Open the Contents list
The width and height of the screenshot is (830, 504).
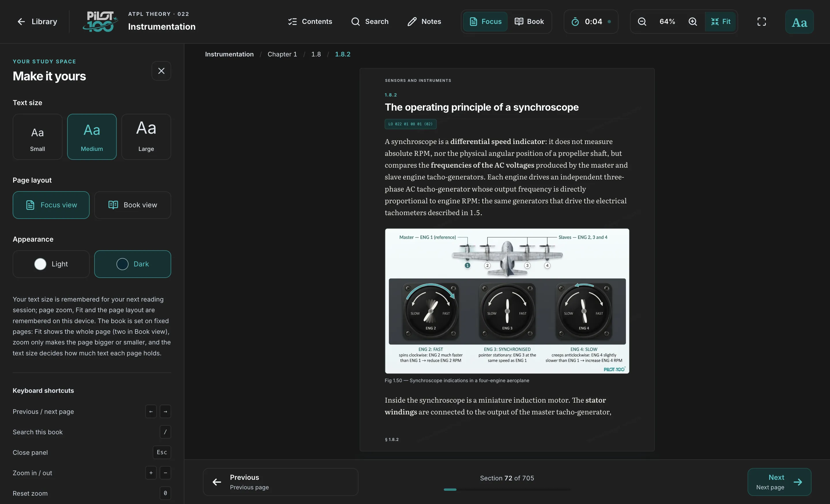(x=310, y=22)
